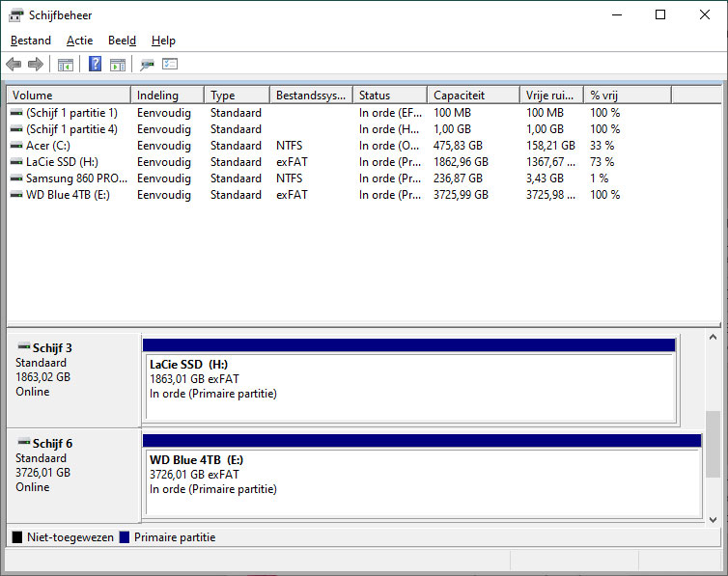Click the 1862,96 GB capacity cell
This screenshot has width=728, height=576.
pos(462,162)
